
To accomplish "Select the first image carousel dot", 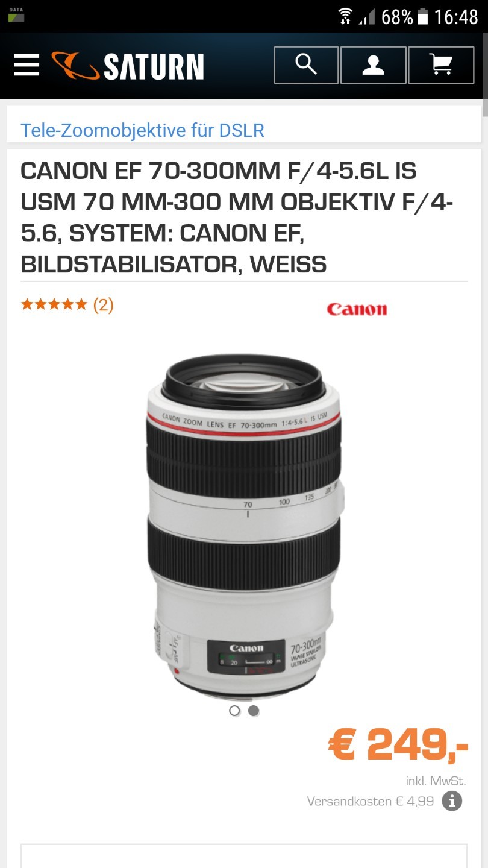I will click(234, 711).
